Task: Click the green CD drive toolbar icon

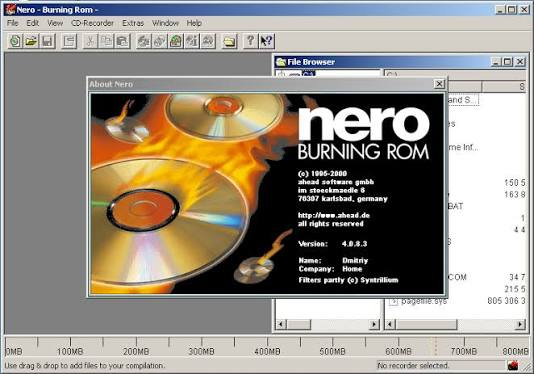Action: [x=176, y=41]
